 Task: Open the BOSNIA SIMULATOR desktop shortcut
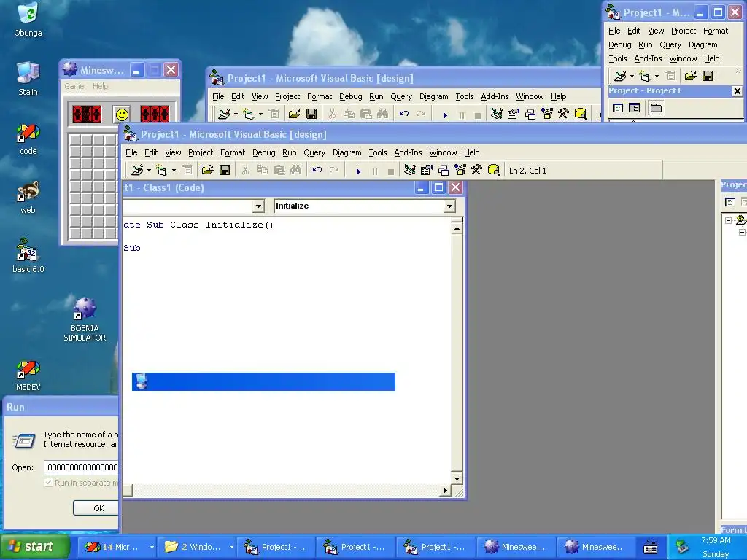[85, 319]
